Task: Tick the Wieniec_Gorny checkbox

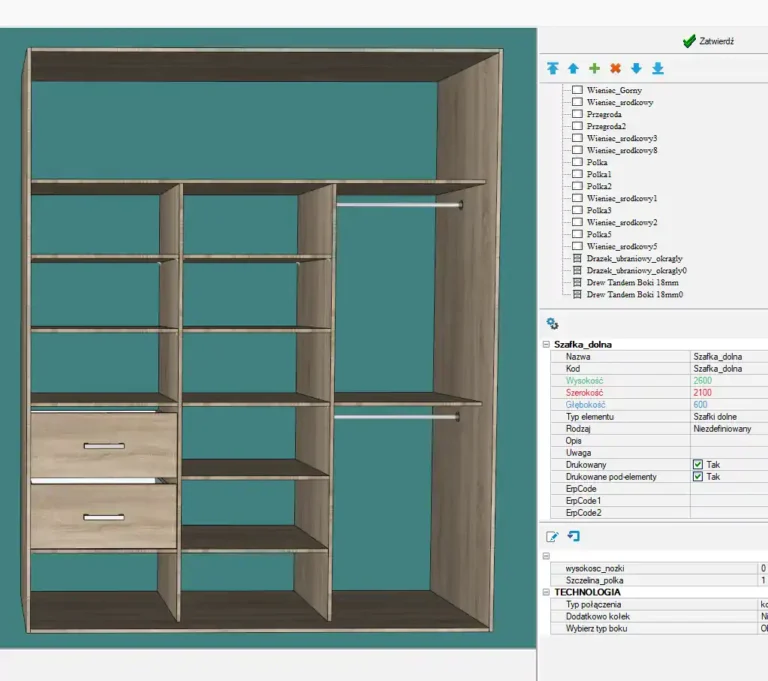Action: (577, 90)
